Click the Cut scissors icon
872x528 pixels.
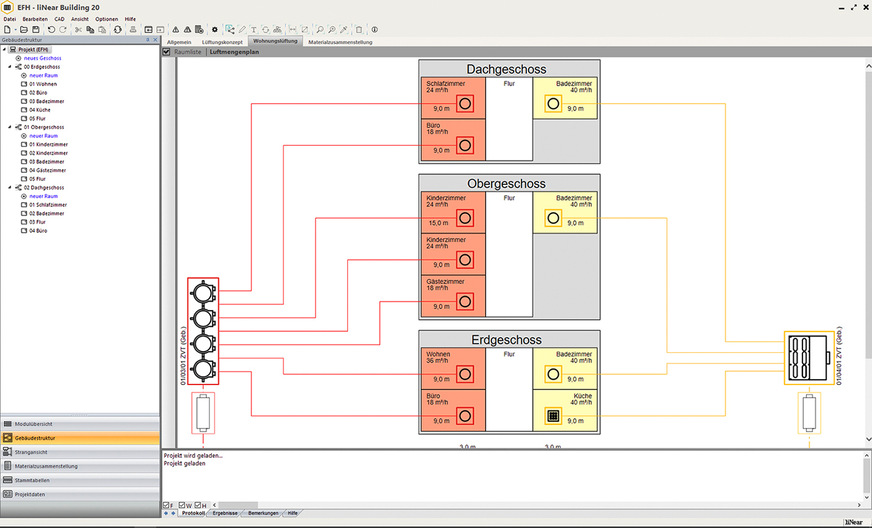coord(77,30)
